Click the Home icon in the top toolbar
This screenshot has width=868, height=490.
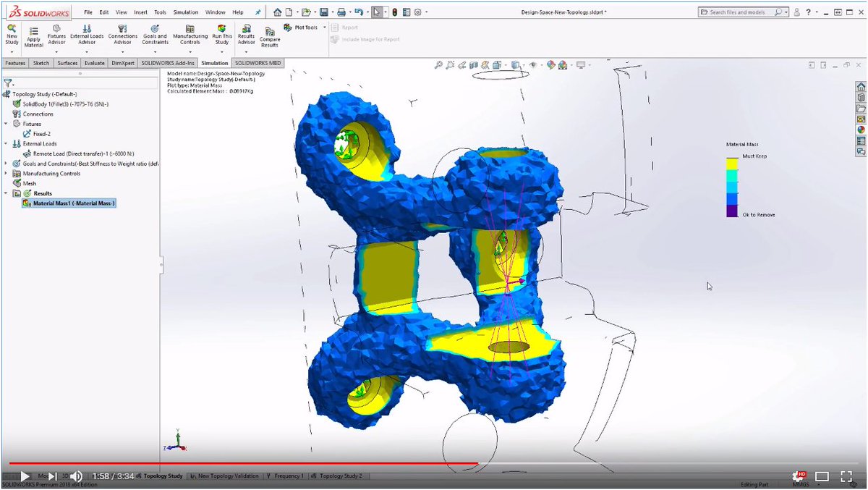pyautogui.click(x=277, y=12)
